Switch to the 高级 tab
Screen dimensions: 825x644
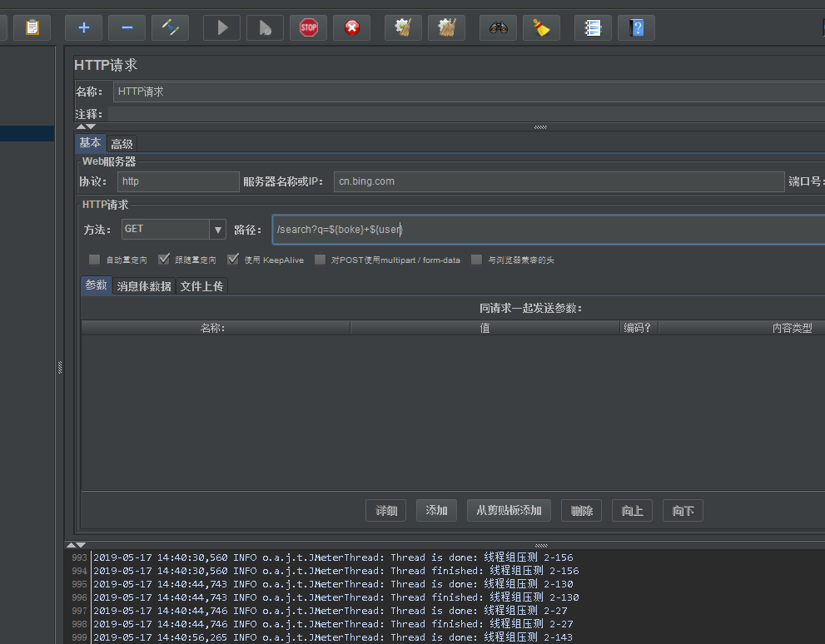coord(122,144)
